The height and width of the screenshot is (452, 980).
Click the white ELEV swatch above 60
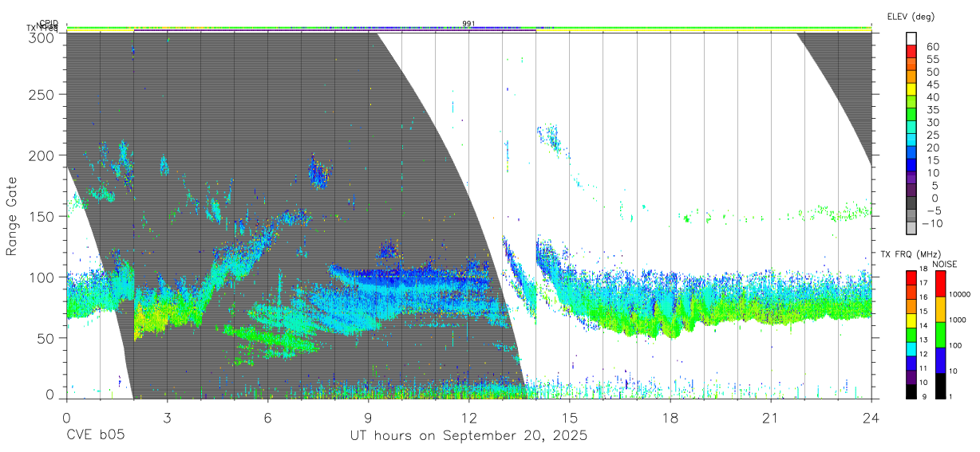pyautogui.click(x=911, y=38)
